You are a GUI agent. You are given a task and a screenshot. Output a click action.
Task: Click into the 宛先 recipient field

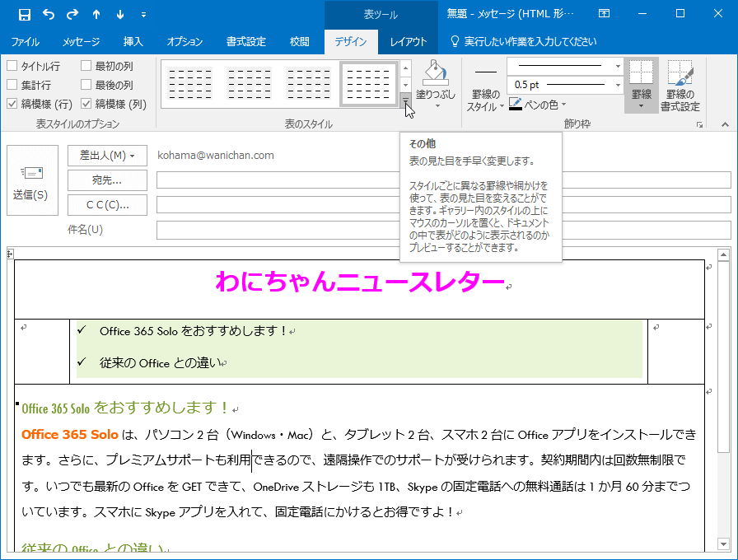coord(444,180)
